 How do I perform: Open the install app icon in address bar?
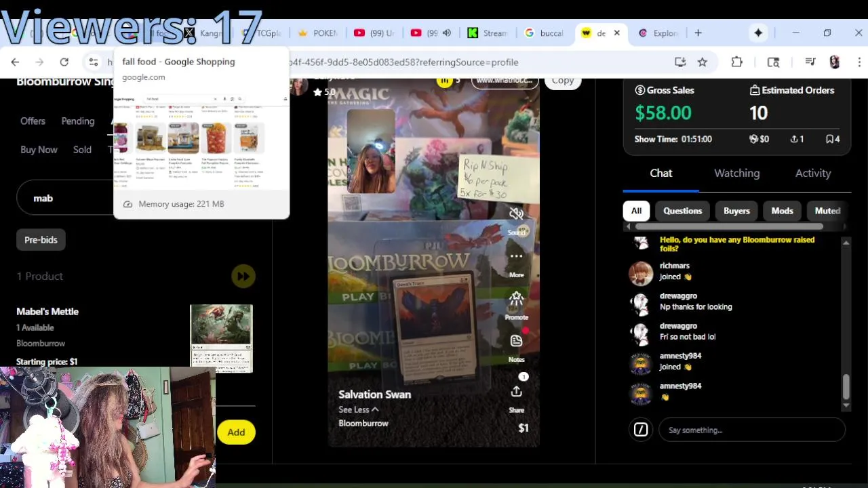(x=680, y=62)
